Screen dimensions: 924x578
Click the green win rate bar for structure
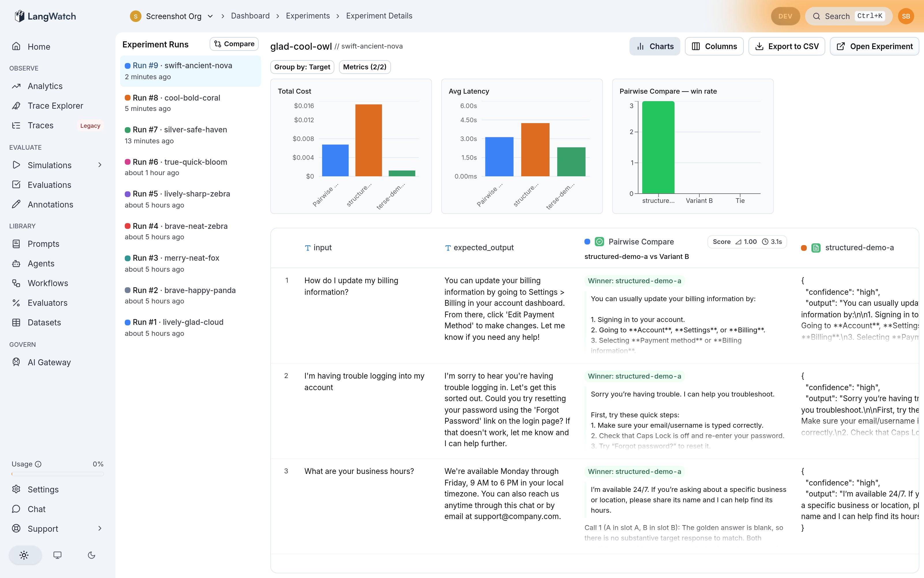[x=658, y=147]
